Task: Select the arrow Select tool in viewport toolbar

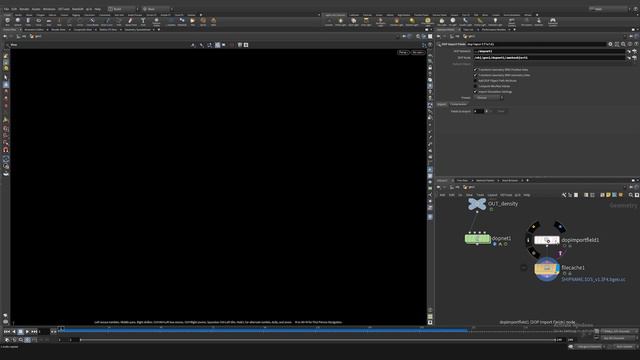Action: [x=6, y=77]
